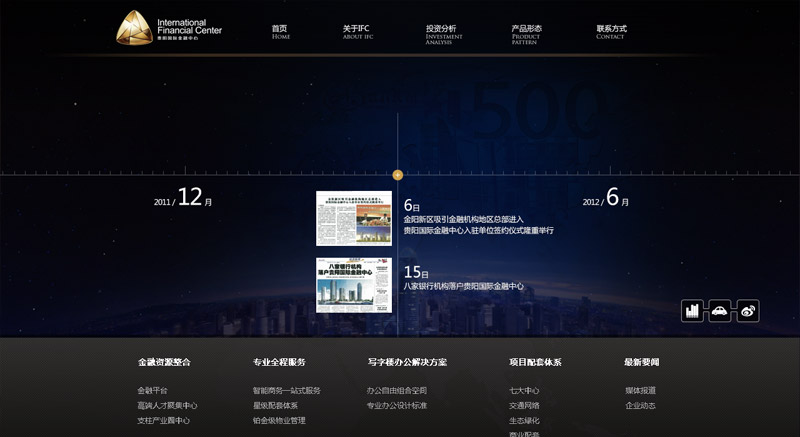800x437 pixels.
Task: Open the 15日 newspaper thumbnail
Action: click(x=354, y=285)
